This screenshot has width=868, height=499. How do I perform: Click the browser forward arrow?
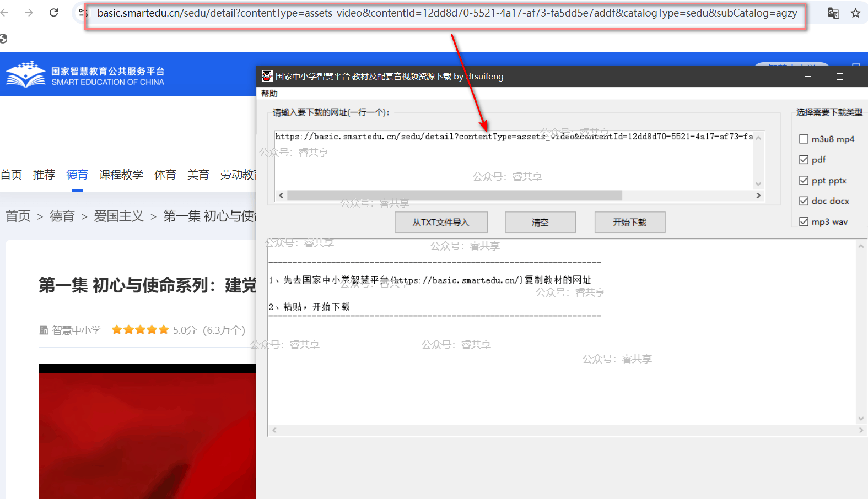(29, 13)
